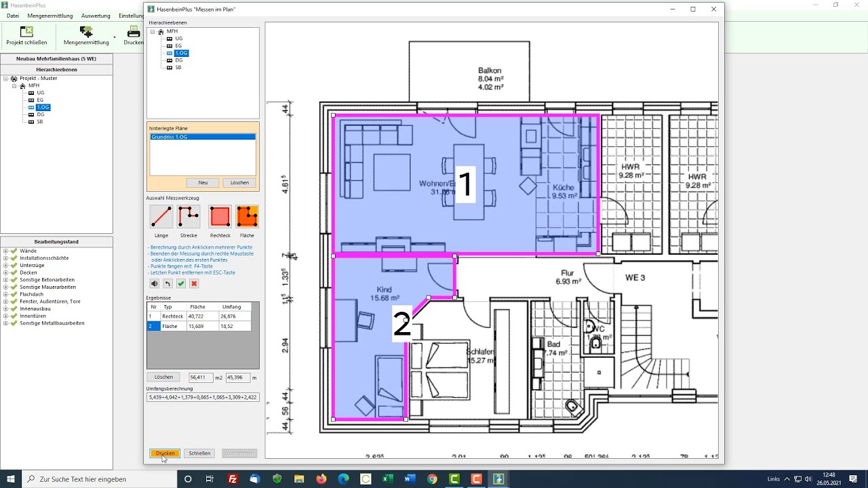Open Word from the taskbar
The width and height of the screenshot is (868, 488).
410,479
